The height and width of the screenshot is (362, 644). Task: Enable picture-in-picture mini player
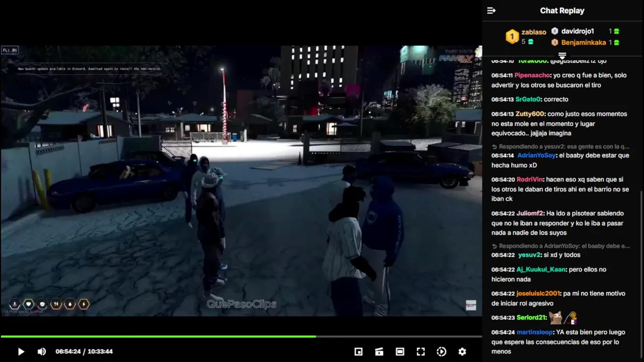pos(359,351)
